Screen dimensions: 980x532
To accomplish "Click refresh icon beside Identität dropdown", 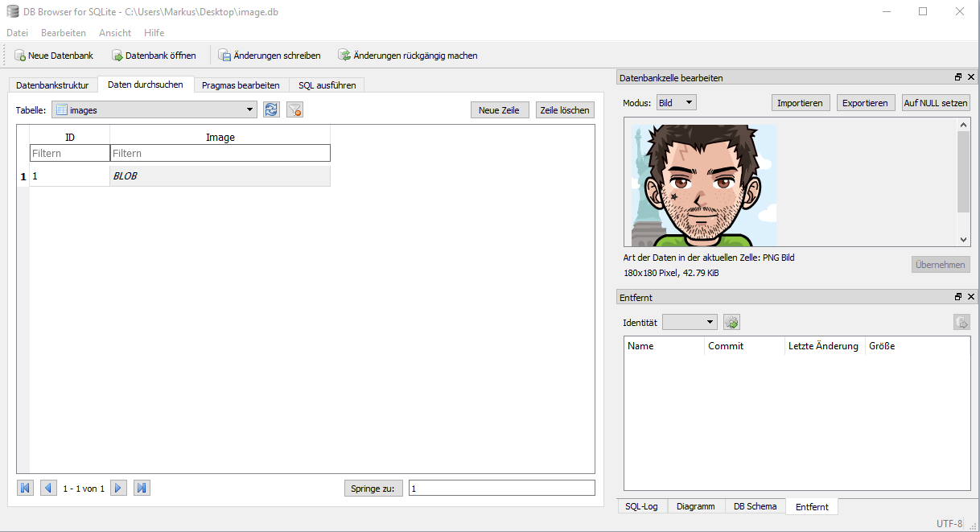I will point(731,322).
